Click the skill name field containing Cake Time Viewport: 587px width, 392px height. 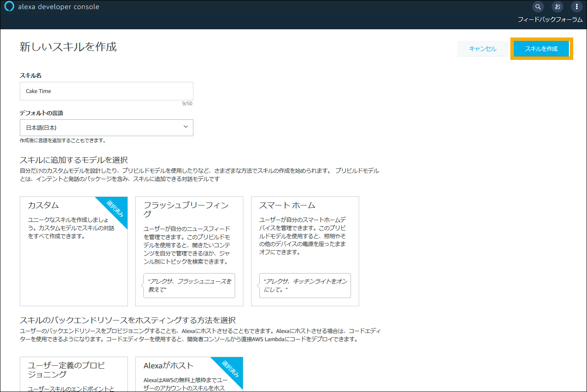[106, 91]
